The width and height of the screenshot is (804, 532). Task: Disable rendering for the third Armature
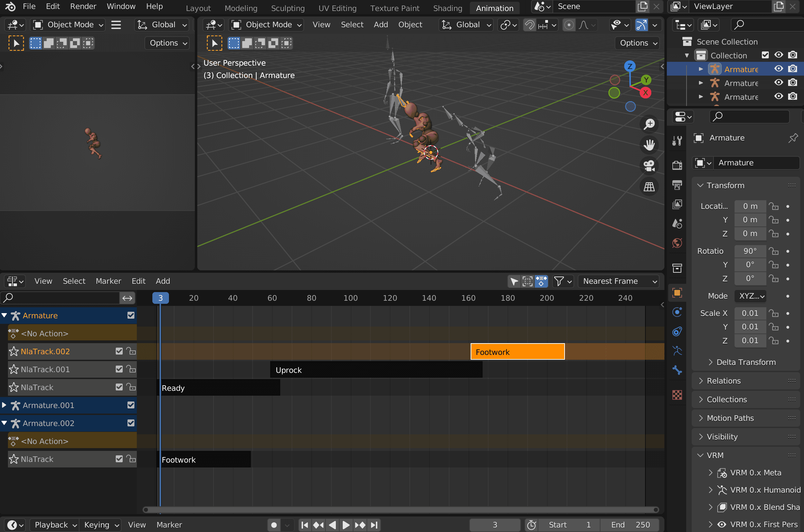click(x=793, y=97)
